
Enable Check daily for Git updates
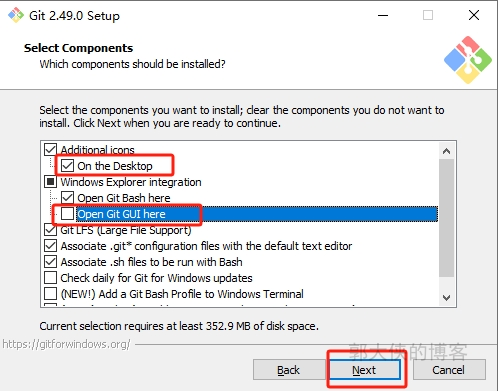coord(50,278)
